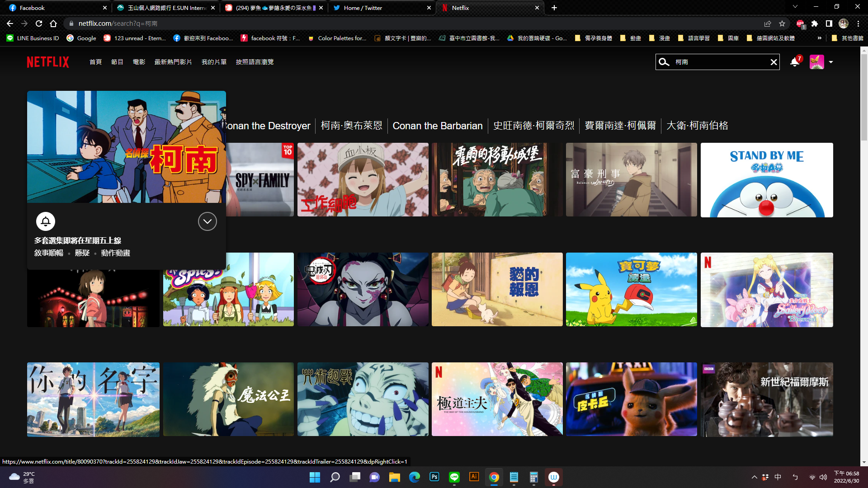
Task: Open the Windows Start menu
Action: tap(315, 477)
